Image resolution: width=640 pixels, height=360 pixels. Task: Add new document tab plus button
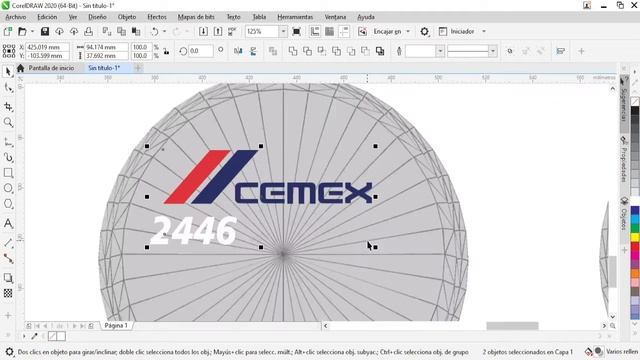point(138,68)
